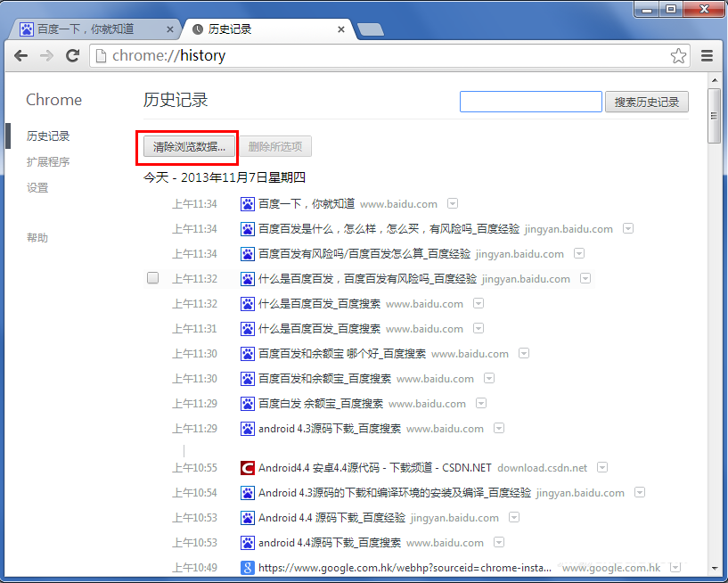Open 扩展程序 in the Chrome sidebar
The image size is (728, 583).
click(x=48, y=162)
